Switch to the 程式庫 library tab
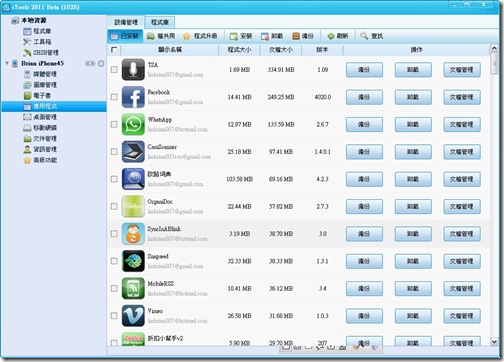The width and height of the screenshot is (504, 362). [160, 22]
